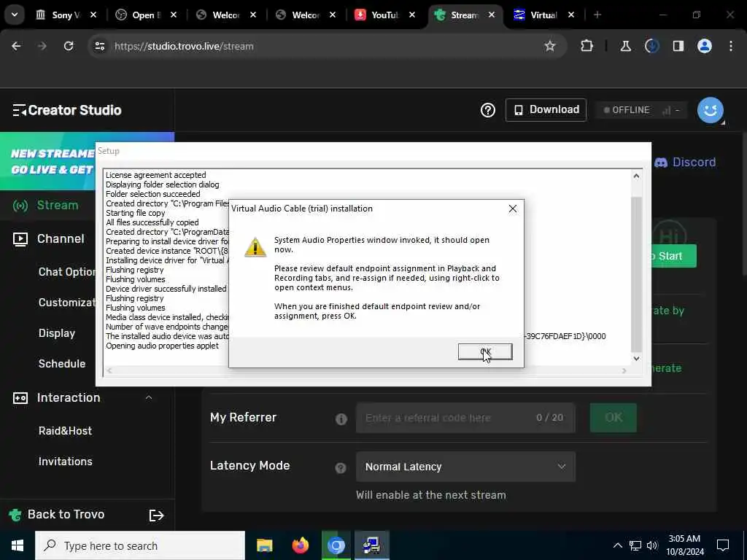
Task: Open a new browser tab
Action: click(x=597, y=15)
